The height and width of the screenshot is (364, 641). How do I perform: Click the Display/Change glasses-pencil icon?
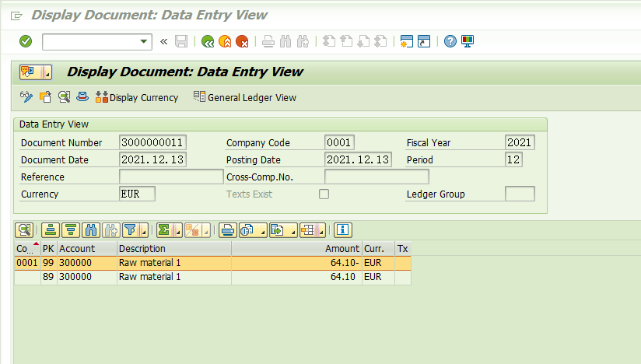pos(26,96)
